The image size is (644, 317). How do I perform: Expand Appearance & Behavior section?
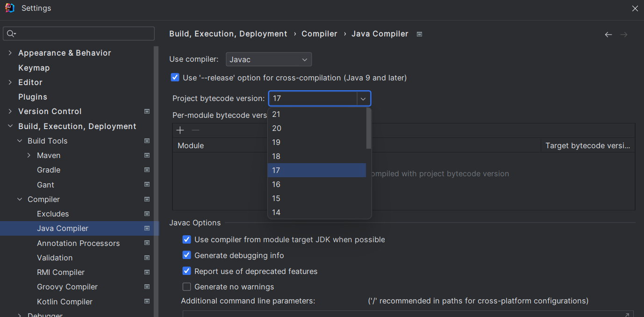tap(10, 53)
